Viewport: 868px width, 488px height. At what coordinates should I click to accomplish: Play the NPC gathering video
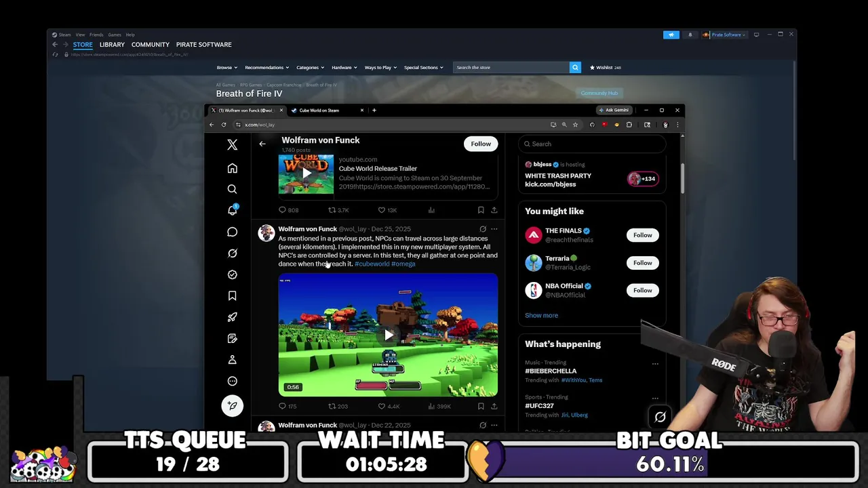point(388,335)
